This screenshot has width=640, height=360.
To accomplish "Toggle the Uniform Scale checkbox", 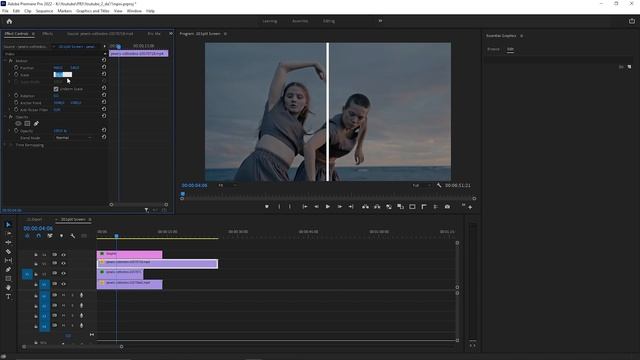I will [56, 89].
